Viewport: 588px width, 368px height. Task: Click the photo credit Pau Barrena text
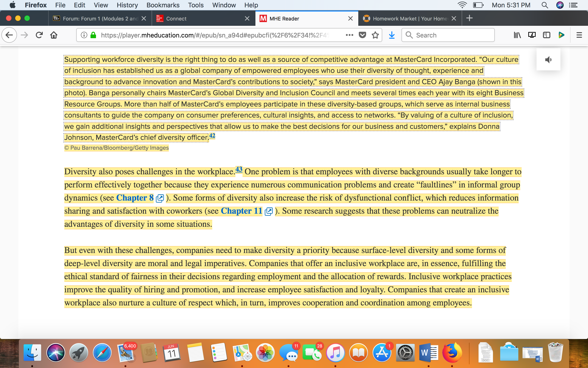pos(116,148)
